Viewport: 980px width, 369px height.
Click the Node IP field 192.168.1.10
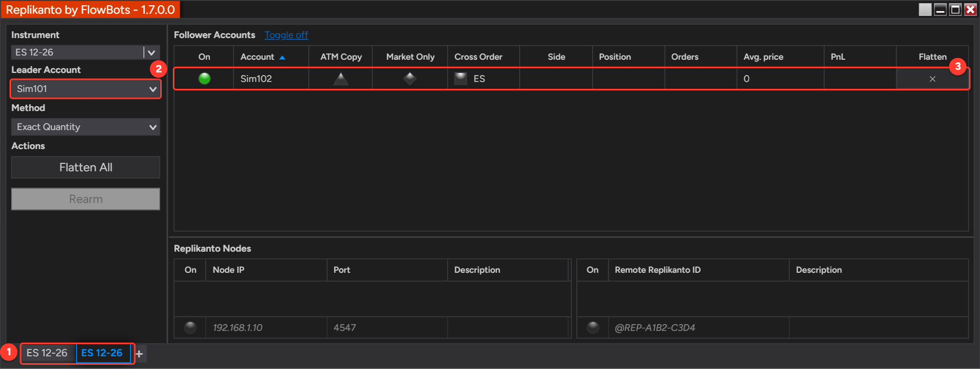click(x=266, y=328)
